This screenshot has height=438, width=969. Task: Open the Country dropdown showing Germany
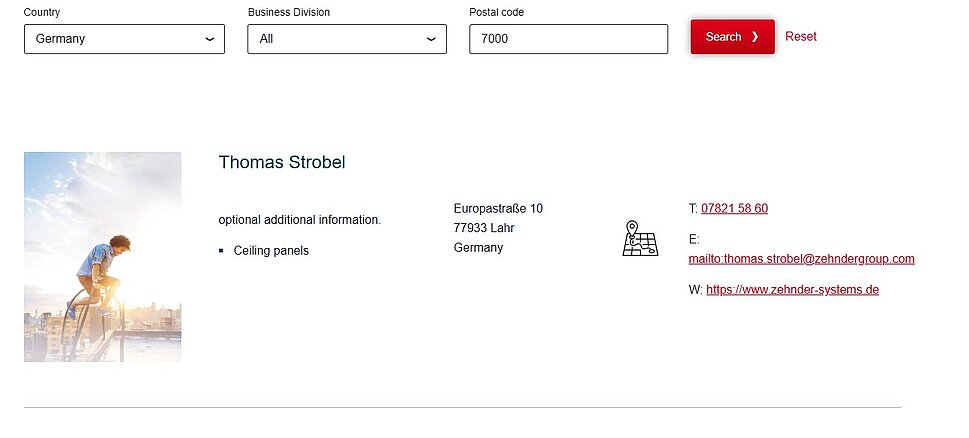[x=124, y=39]
